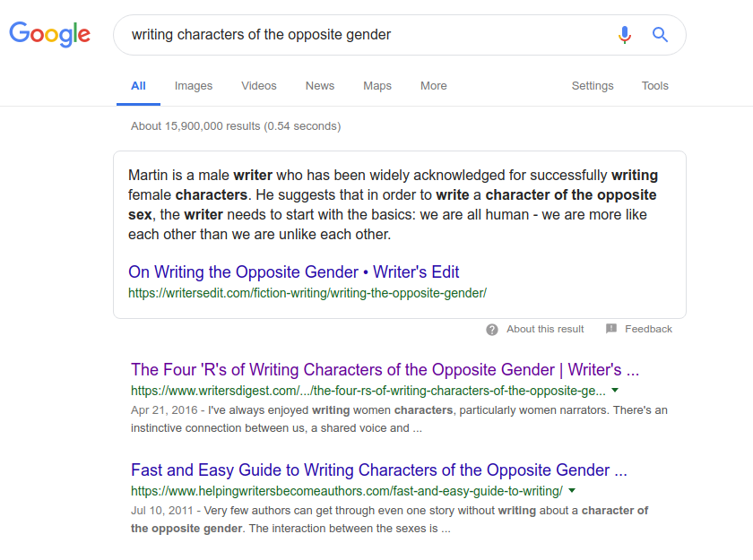Select the All results tab
Screen dimensions: 753x560
138,86
